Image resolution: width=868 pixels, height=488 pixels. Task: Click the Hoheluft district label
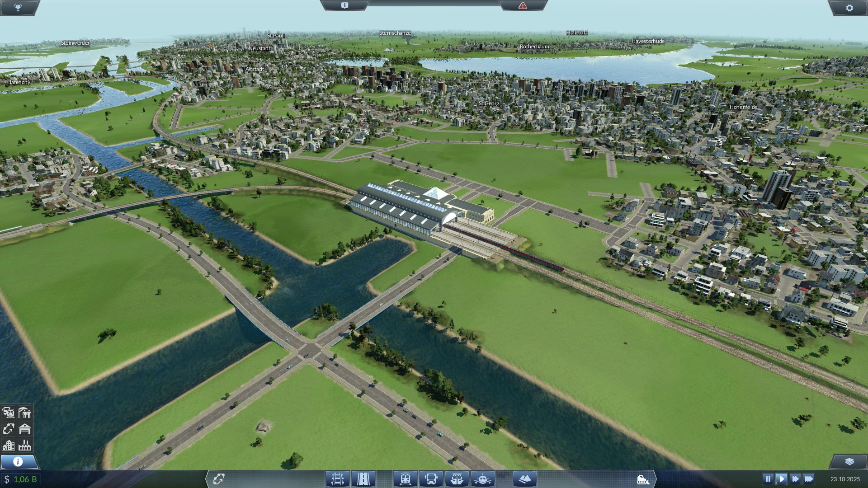(577, 33)
